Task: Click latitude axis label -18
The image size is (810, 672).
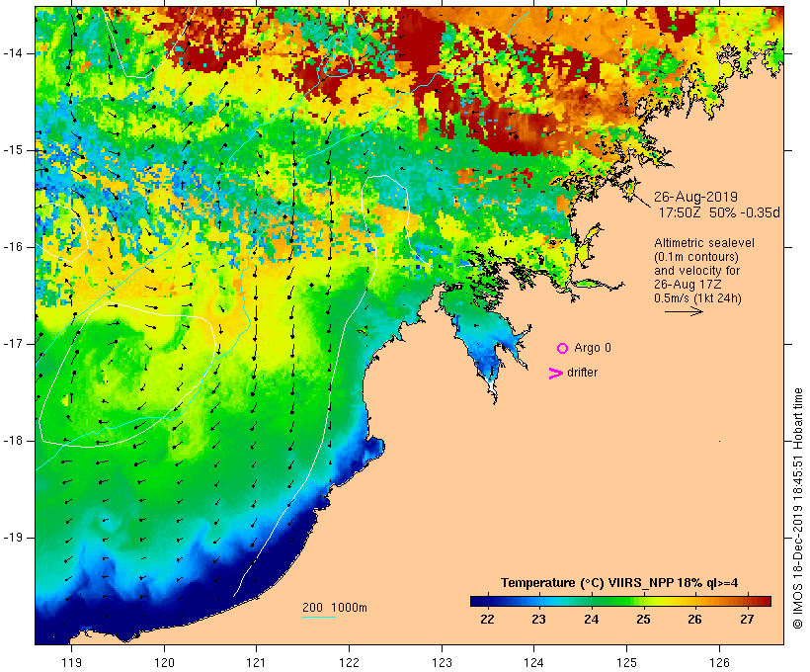Action: (13, 441)
